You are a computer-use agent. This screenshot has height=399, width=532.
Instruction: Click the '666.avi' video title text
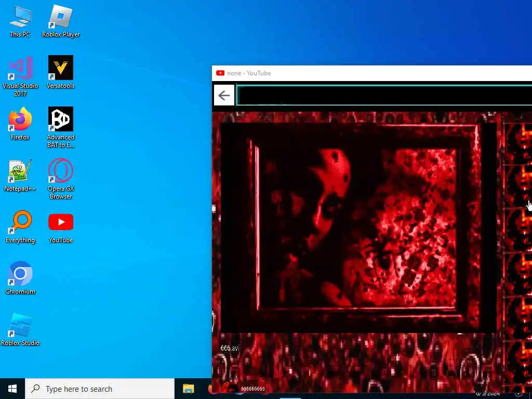pos(229,348)
